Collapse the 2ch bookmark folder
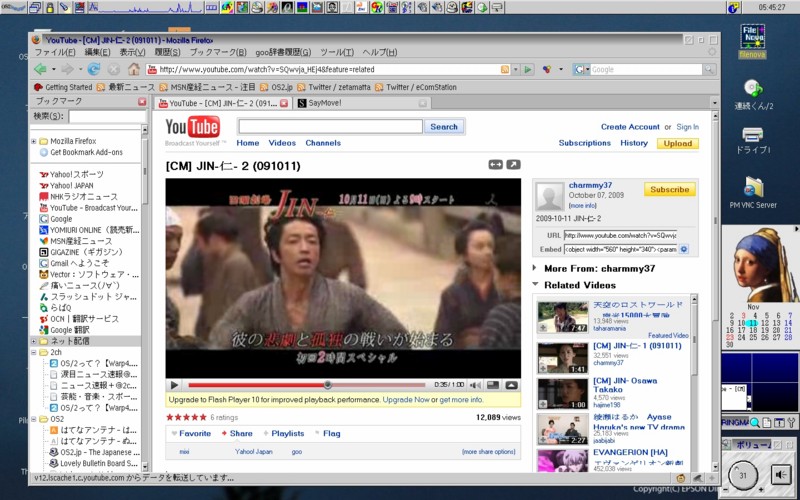800x500 pixels. pos(34,352)
